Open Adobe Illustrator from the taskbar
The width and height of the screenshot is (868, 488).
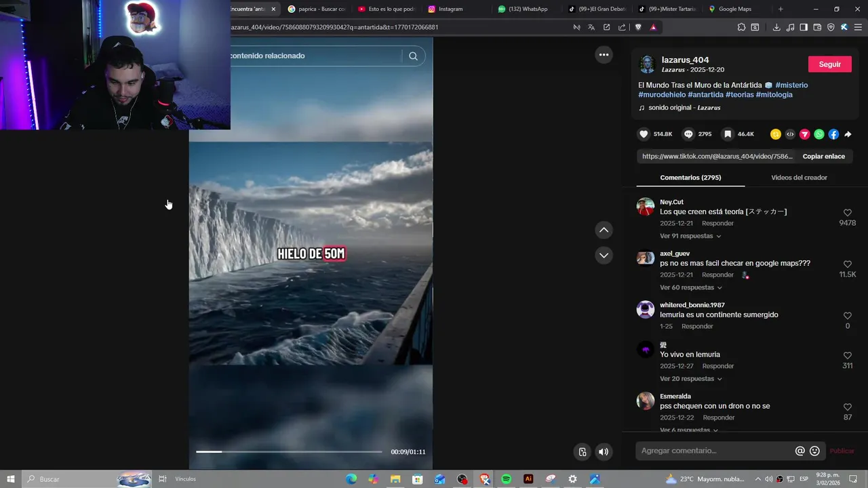pos(528,479)
